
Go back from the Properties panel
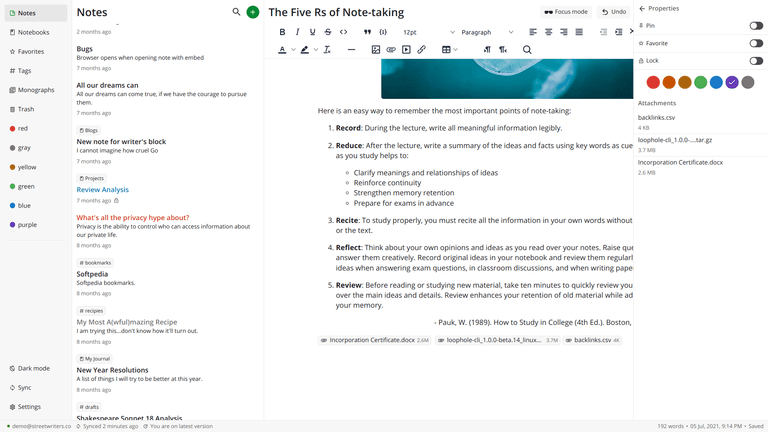[642, 8]
